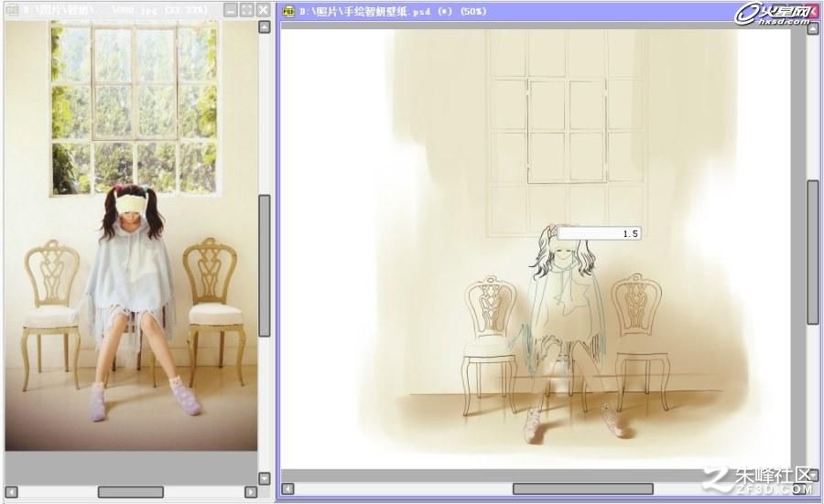This screenshot has width=824, height=504.
Task: Click the horizontal scrollbar thumb of the reference photo
Action: (x=130, y=492)
